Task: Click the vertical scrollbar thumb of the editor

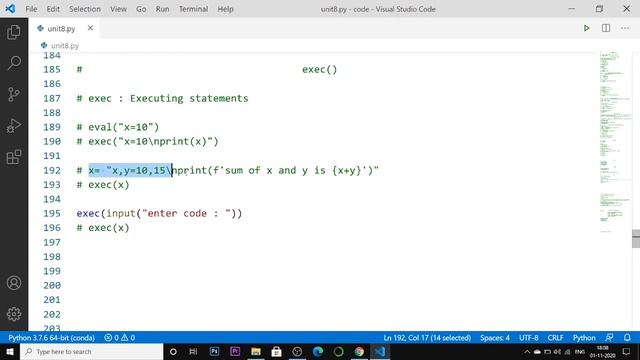Action: (x=636, y=239)
